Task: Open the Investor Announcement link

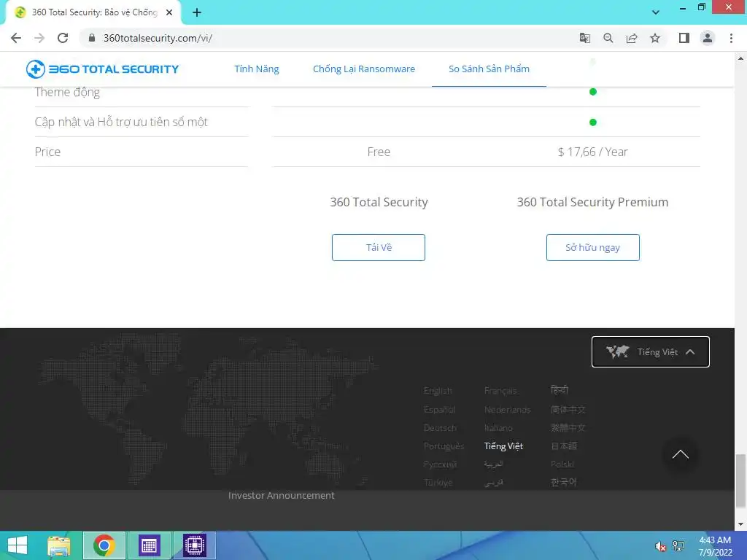Action: tap(281, 496)
